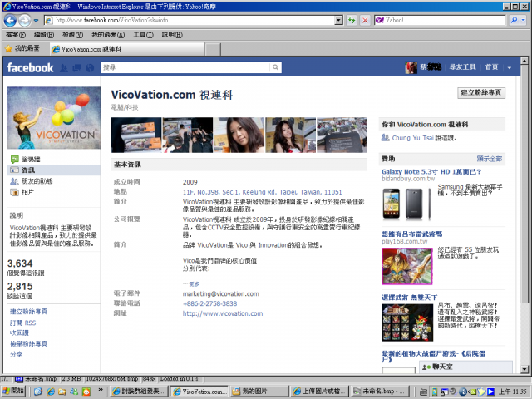Open 相片 photos in sidebar
This screenshot has width=532, height=399.
point(27,192)
